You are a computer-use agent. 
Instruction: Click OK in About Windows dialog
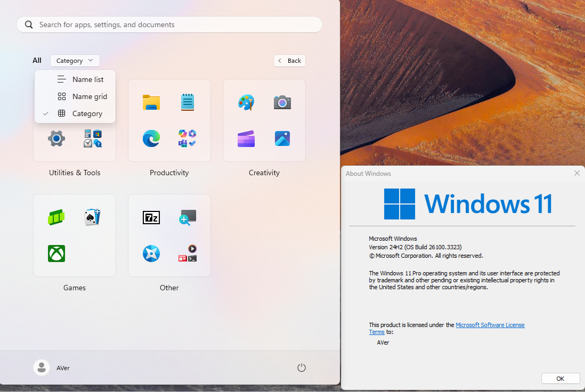(560, 379)
